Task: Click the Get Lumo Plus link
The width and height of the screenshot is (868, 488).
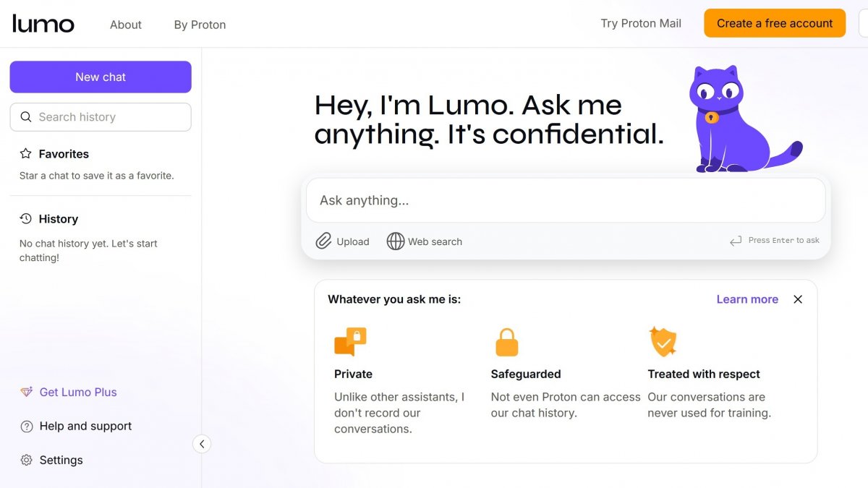Action: [78, 393]
